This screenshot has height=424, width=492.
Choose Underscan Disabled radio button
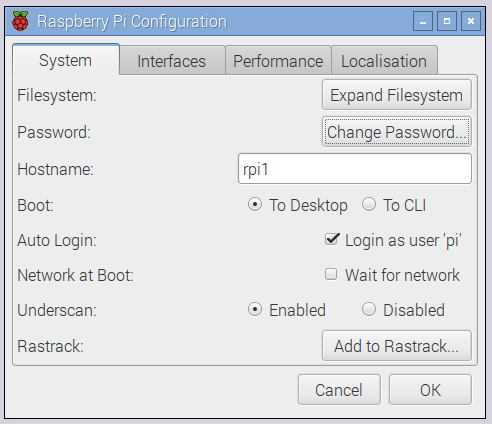tap(369, 309)
